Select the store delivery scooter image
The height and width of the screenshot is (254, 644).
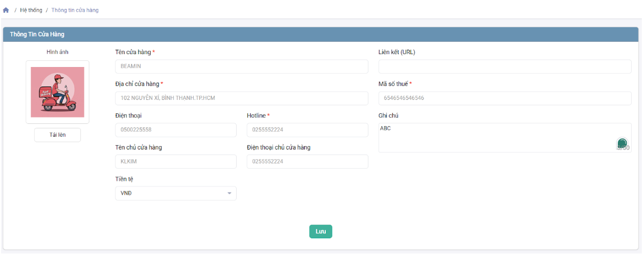57,92
